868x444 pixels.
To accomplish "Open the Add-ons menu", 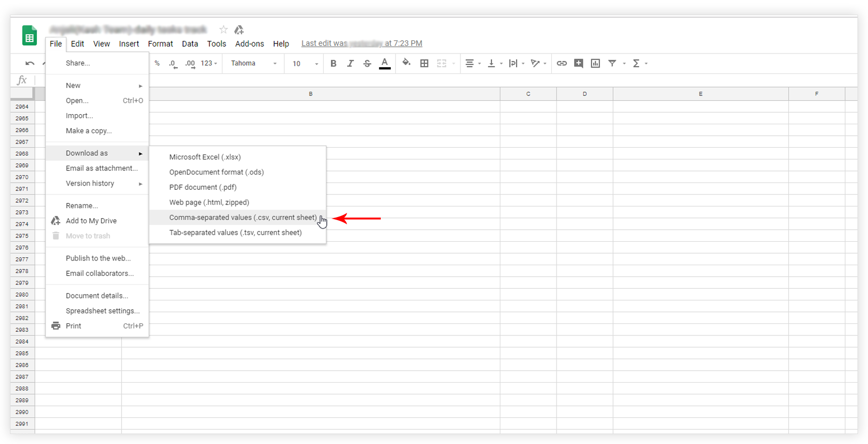I will [249, 44].
